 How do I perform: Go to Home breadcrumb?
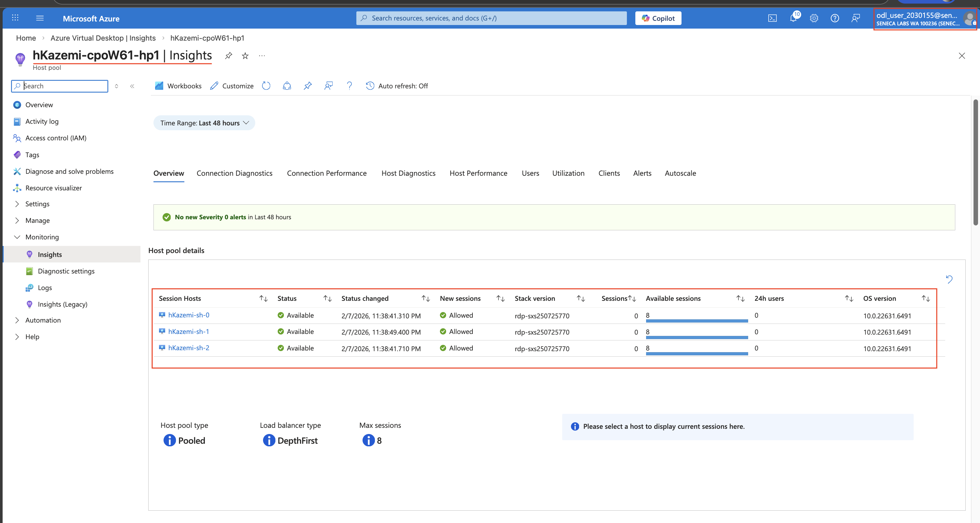26,38
